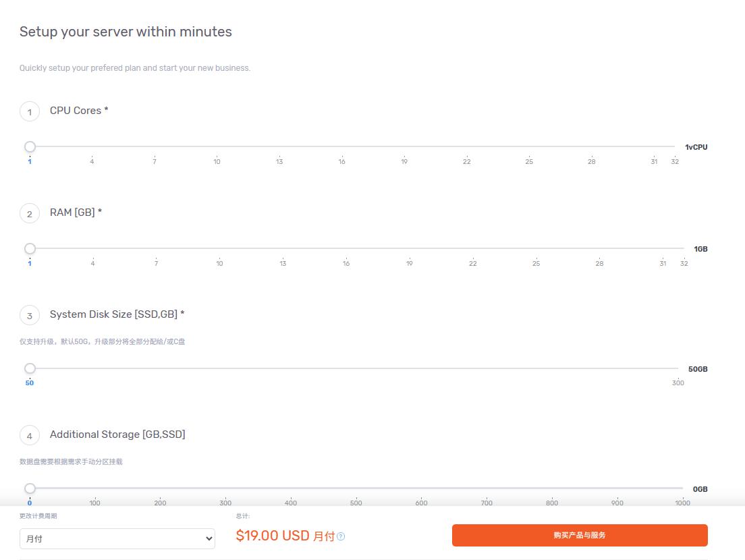Click the step 3 circle for System Disk

coord(30,315)
